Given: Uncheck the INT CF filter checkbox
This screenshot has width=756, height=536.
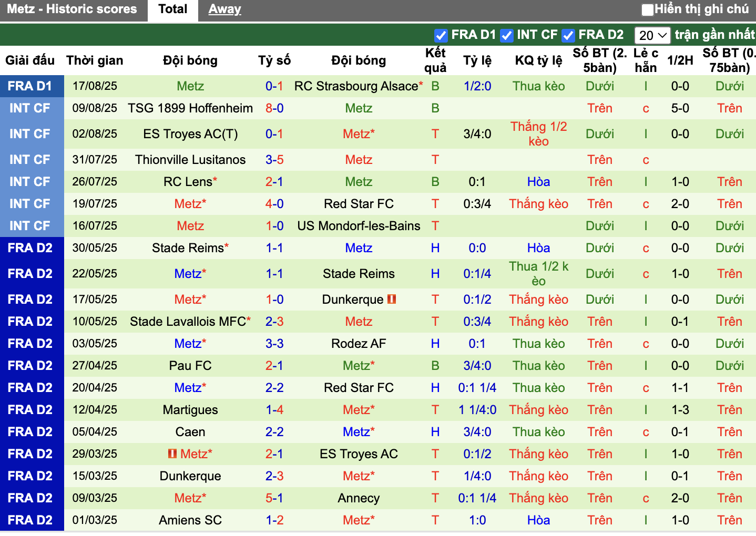Looking at the screenshot, I should (507, 35).
